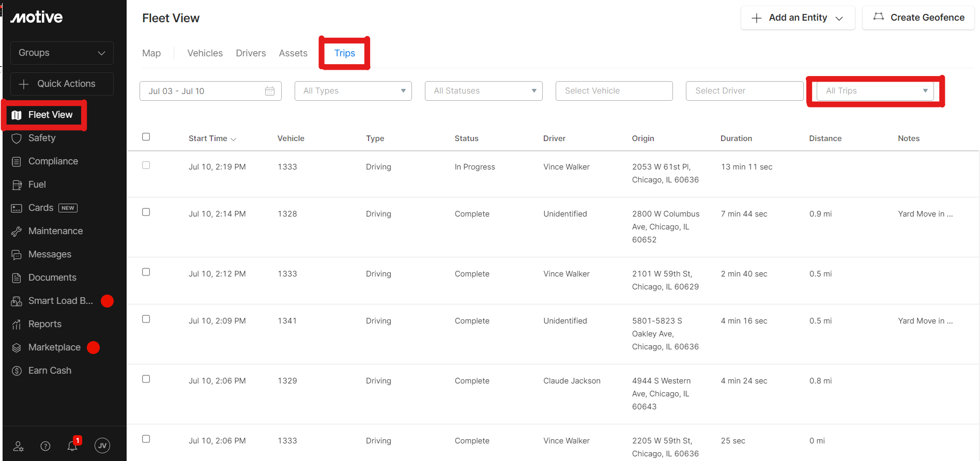Open Compliance in the sidebar
This screenshot has width=980, height=461.
53,161
